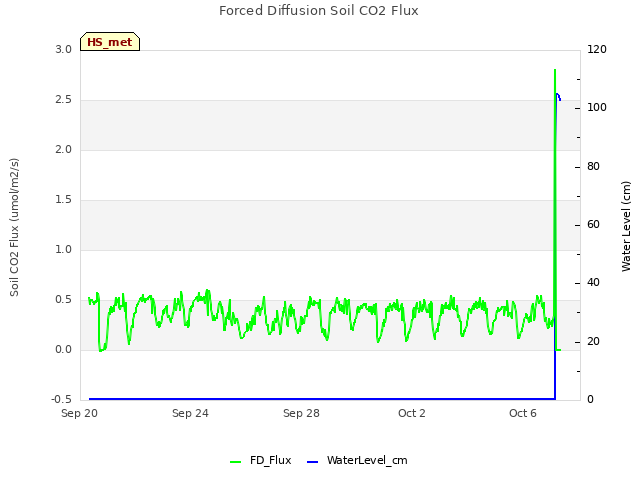
Task: Click the 3.0 left axis tick label
Action: pyautogui.click(x=64, y=49)
